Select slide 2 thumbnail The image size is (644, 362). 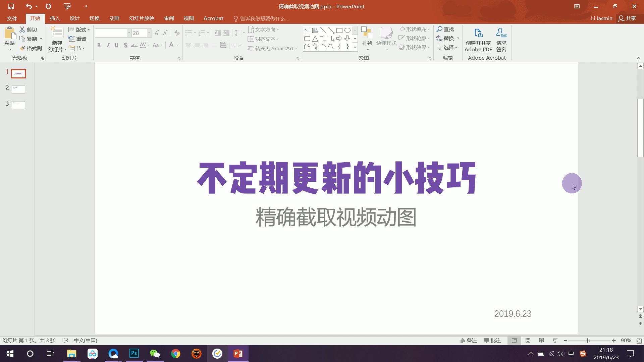pos(18,89)
